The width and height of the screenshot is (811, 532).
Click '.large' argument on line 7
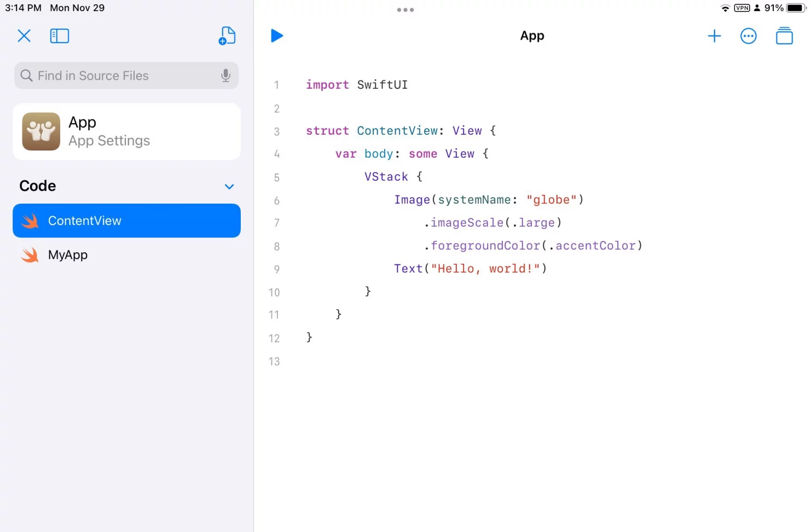click(533, 223)
